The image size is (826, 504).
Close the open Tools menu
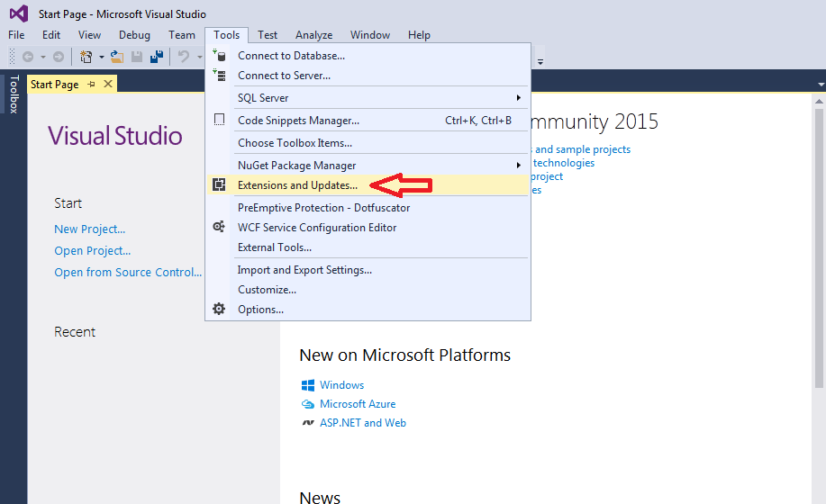[226, 35]
